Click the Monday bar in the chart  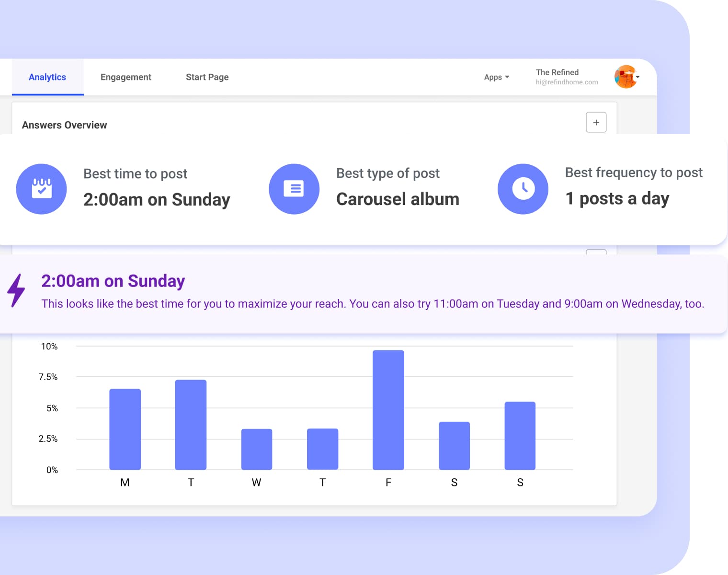point(125,429)
